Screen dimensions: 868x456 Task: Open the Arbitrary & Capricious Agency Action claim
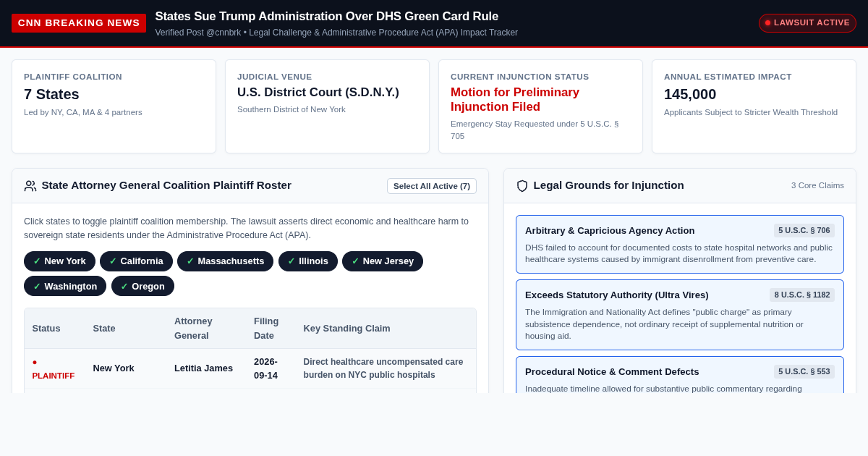(x=680, y=244)
